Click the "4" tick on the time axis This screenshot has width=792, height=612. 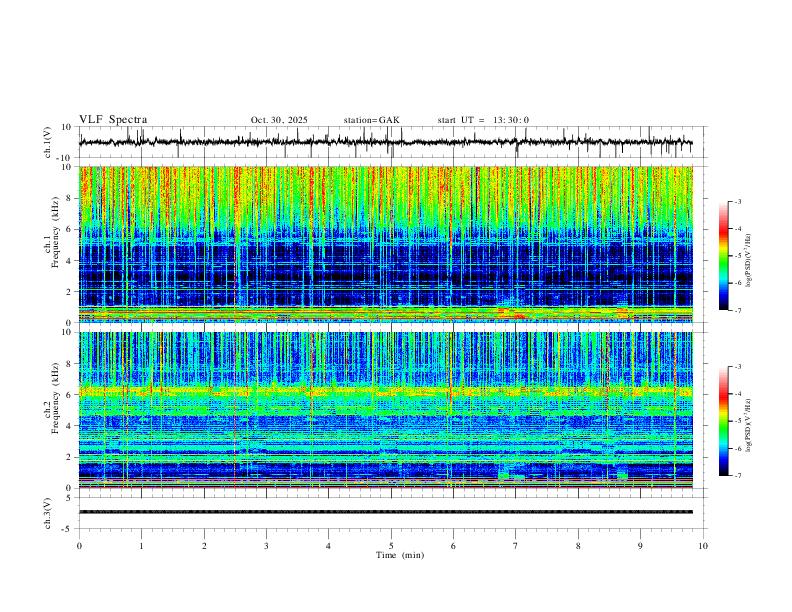tap(328, 546)
